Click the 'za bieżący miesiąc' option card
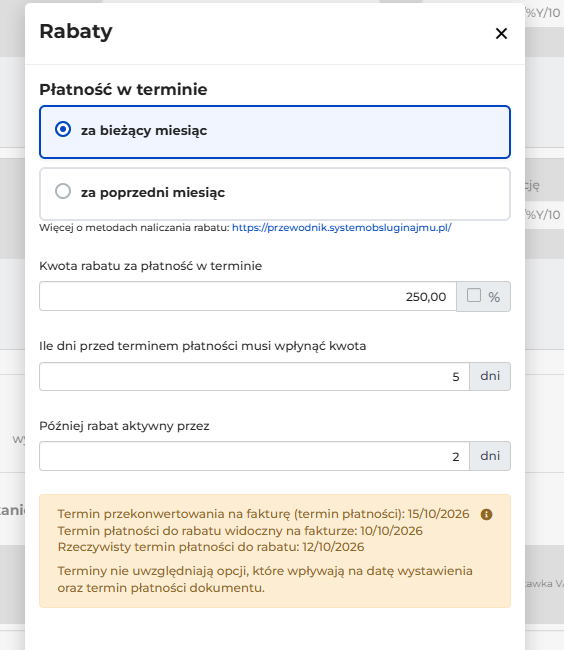The height and width of the screenshot is (650, 564). [275, 132]
